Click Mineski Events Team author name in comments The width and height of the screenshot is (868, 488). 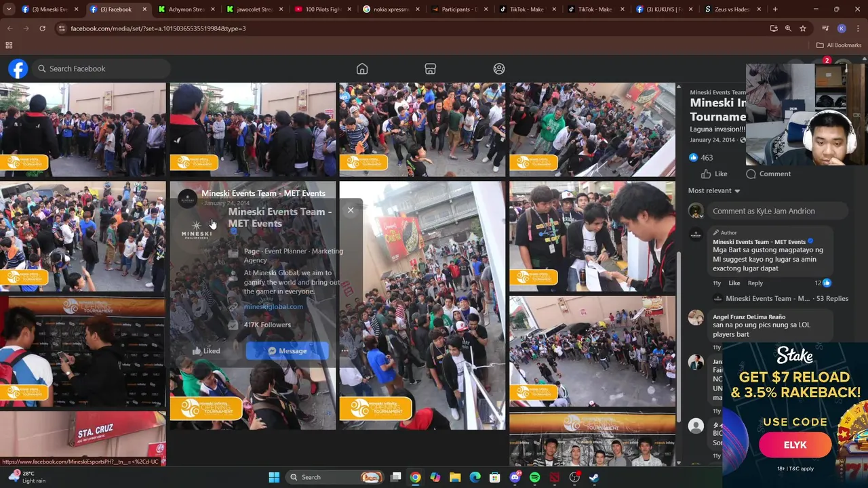tap(759, 242)
